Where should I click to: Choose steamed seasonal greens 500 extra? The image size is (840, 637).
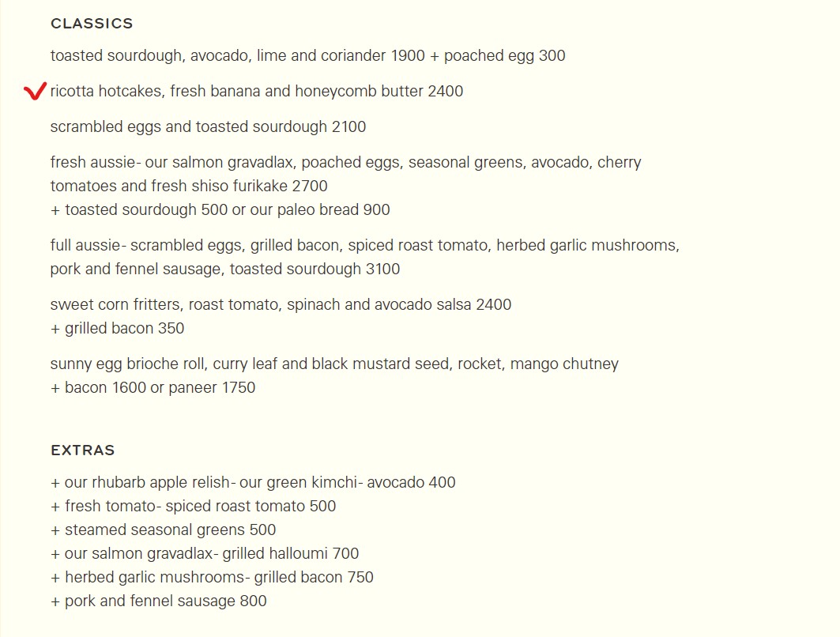164,530
